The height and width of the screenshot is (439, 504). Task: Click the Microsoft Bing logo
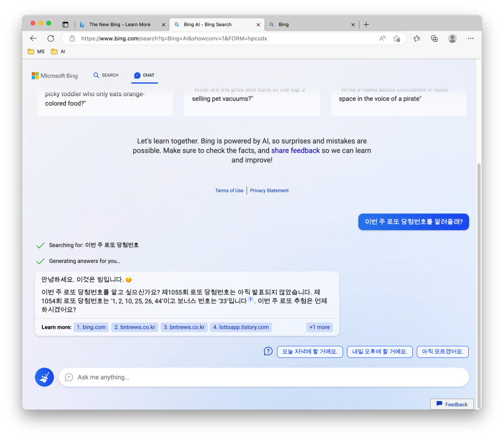coord(54,76)
